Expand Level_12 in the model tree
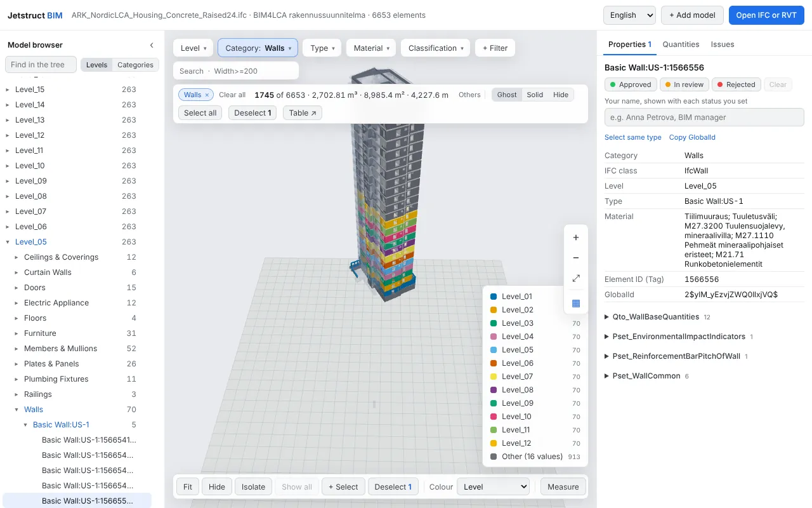This screenshot has height=508, width=812. 8,135
